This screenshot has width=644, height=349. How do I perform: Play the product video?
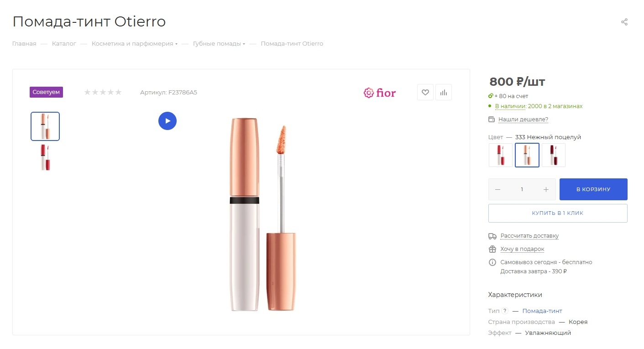pyautogui.click(x=168, y=121)
